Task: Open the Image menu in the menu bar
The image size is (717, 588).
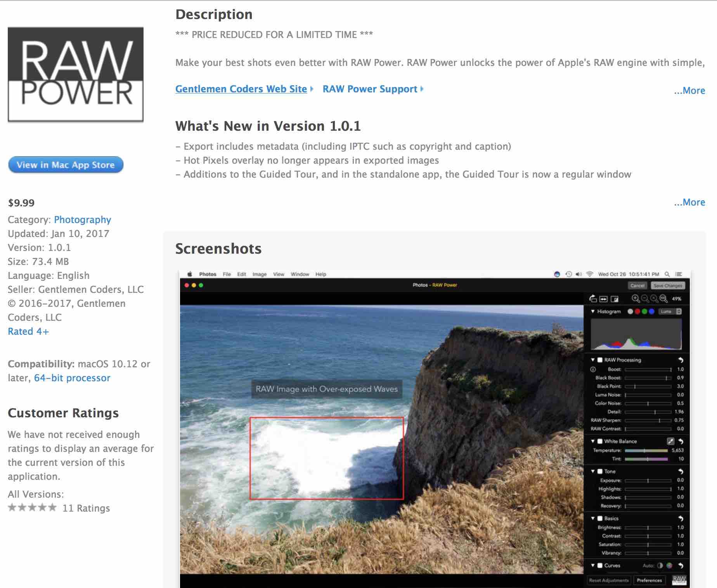Action: pyautogui.click(x=260, y=274)
